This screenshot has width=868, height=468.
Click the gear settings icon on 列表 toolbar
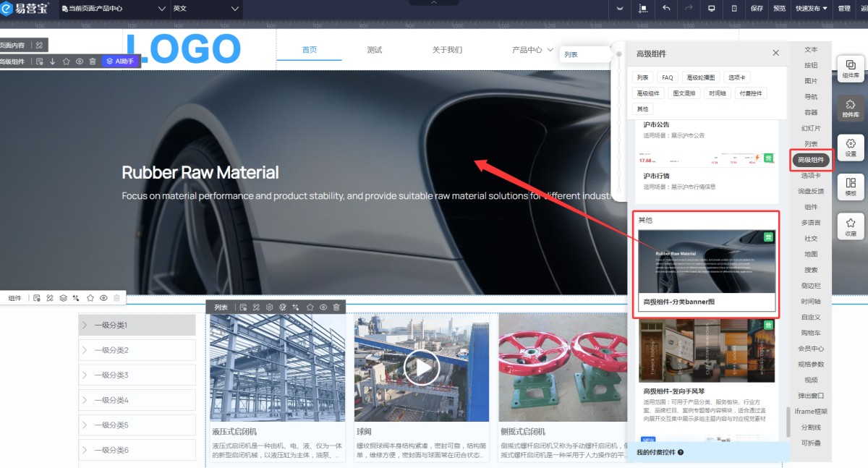269,307
